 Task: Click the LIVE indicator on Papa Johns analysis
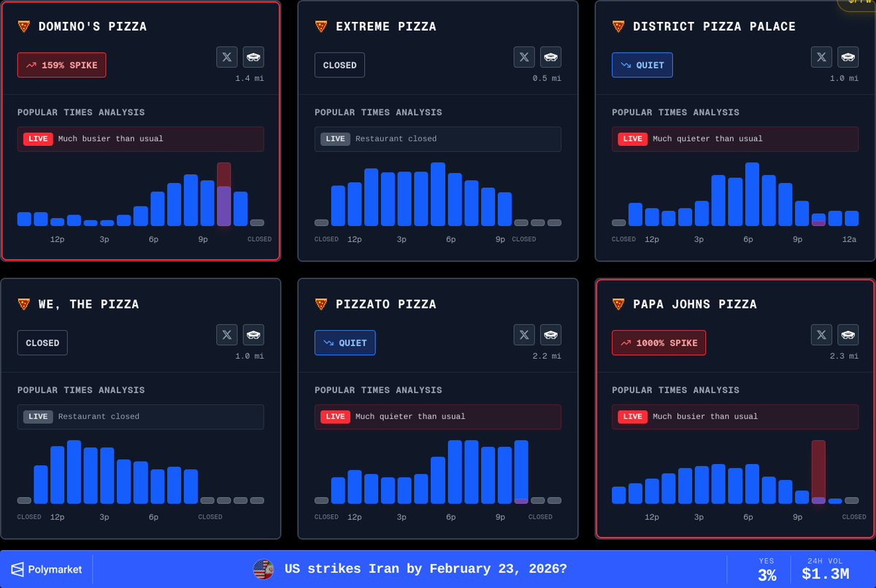click(632, 417)
